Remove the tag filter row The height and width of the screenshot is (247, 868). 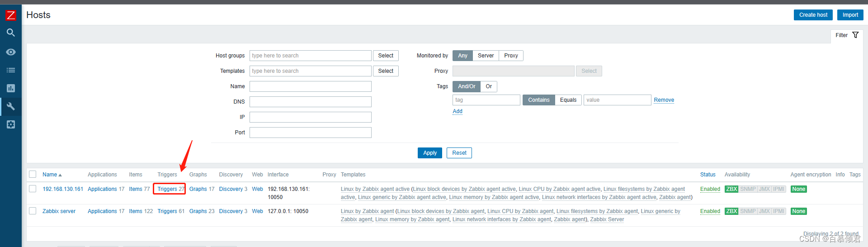click(x=664, y=100)
